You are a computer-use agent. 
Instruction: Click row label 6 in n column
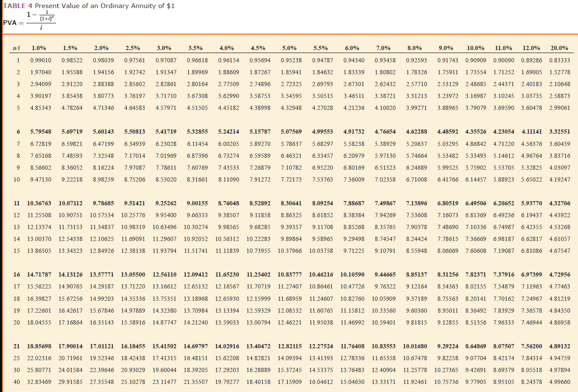(18, 132)
